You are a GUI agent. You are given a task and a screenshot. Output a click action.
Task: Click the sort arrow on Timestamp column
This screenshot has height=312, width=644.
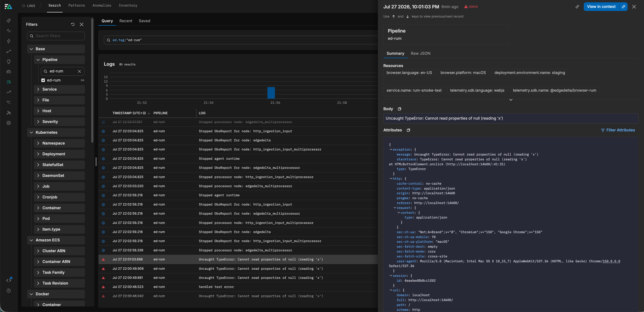149,113
